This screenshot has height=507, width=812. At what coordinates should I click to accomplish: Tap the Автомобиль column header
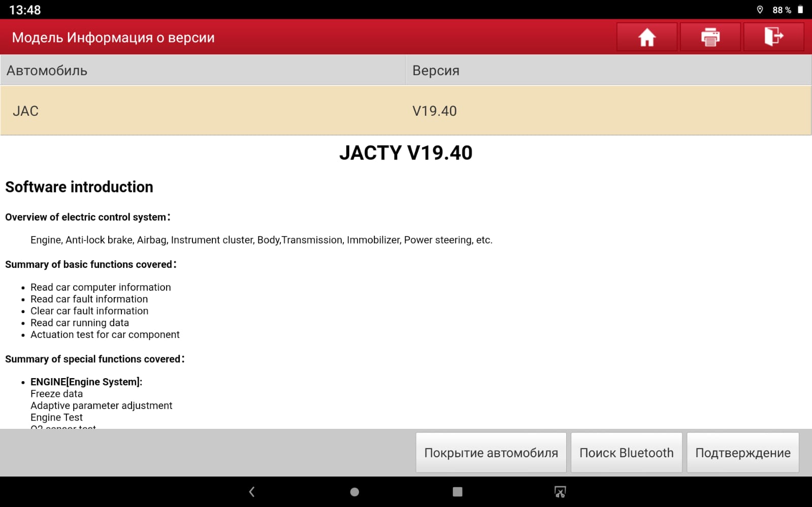tap(203, 70)
